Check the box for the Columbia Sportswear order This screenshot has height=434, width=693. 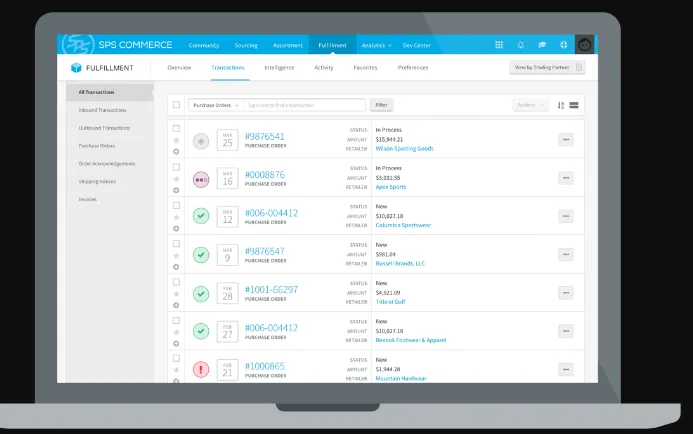tap(176, 206)
